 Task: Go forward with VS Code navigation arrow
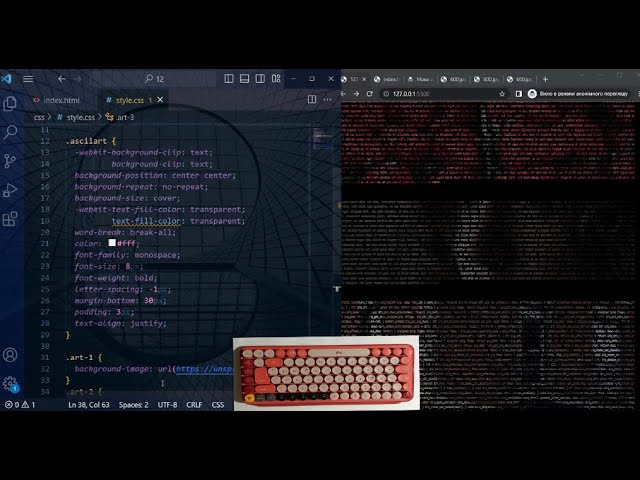[x=78, y=79]
